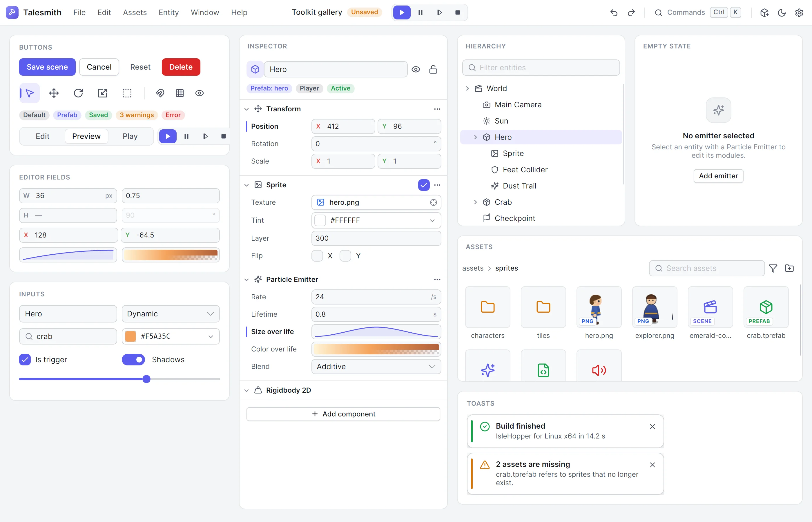Click the snap magnet tool icon
Image resolution: width=812 pixels, height=522 pixels.
pos(160,93)
